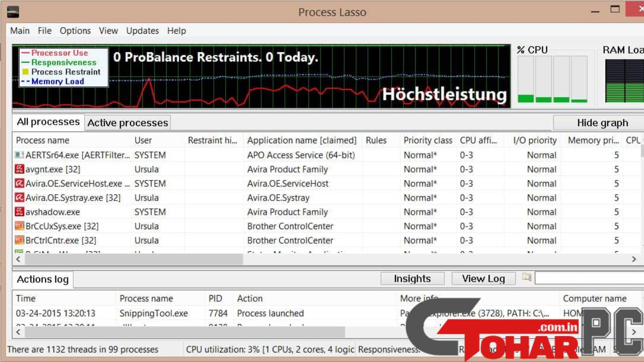Click the process list scroll right arrow
644x362 pixels.
pyautogui.click(x=634, y=259)
